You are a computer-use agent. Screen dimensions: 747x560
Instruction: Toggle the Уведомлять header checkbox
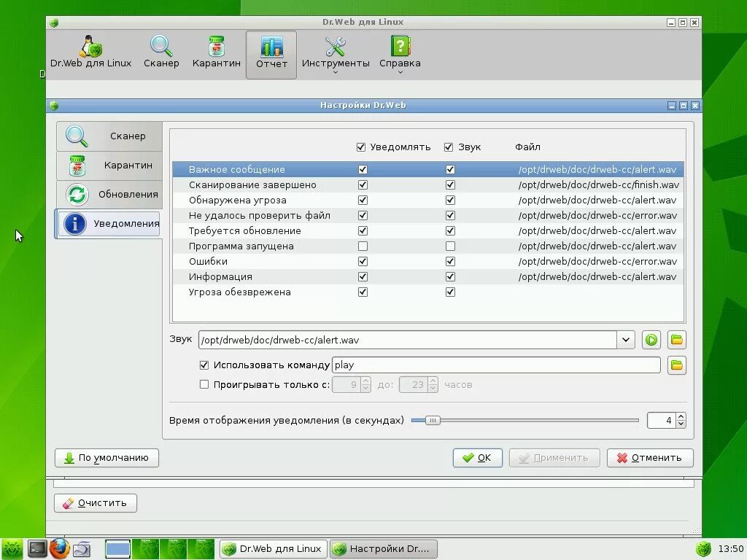point(361,147)
